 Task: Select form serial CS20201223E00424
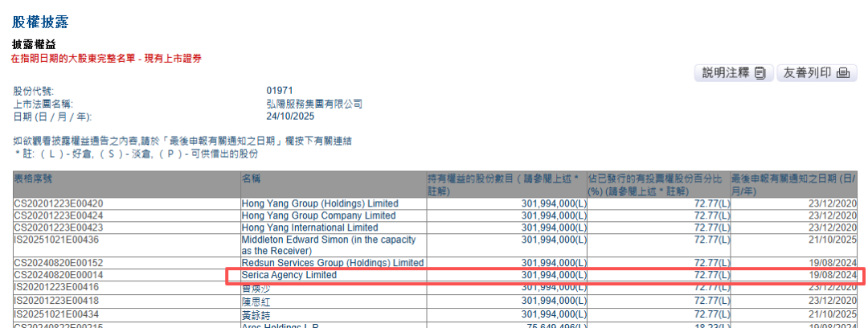pyautogui.click(x=58, y=215)
